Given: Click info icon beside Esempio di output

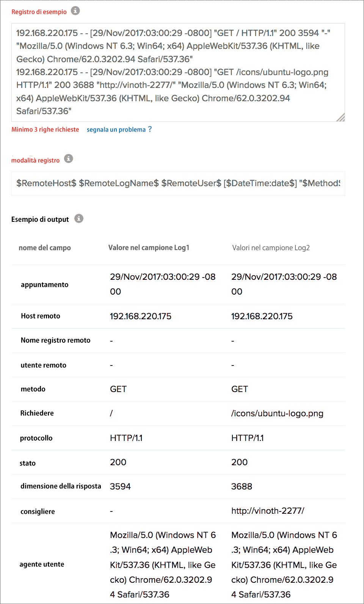Looking at the screenshot, I should point(78,218).
